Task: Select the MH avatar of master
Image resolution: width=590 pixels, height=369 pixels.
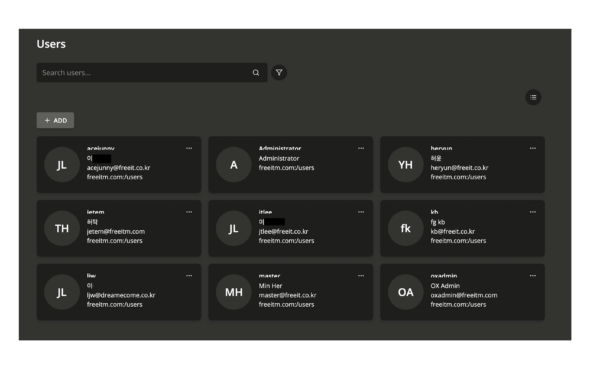Action: click(234, 292)
